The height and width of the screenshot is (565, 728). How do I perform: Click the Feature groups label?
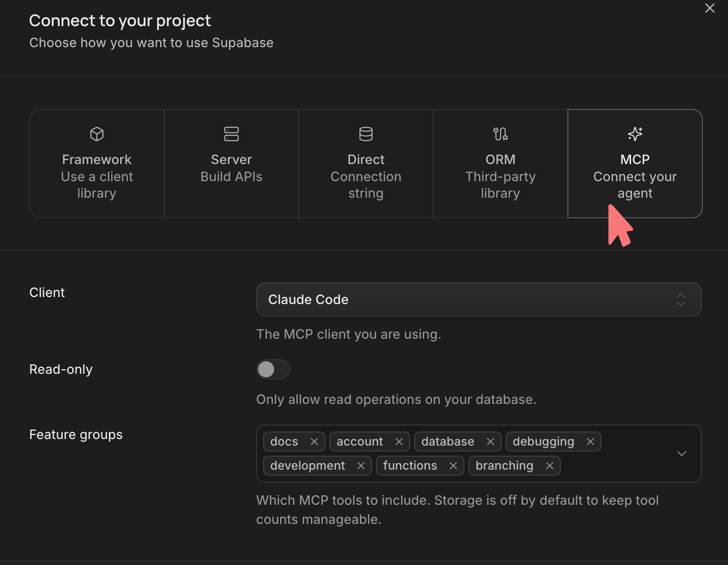76,435
